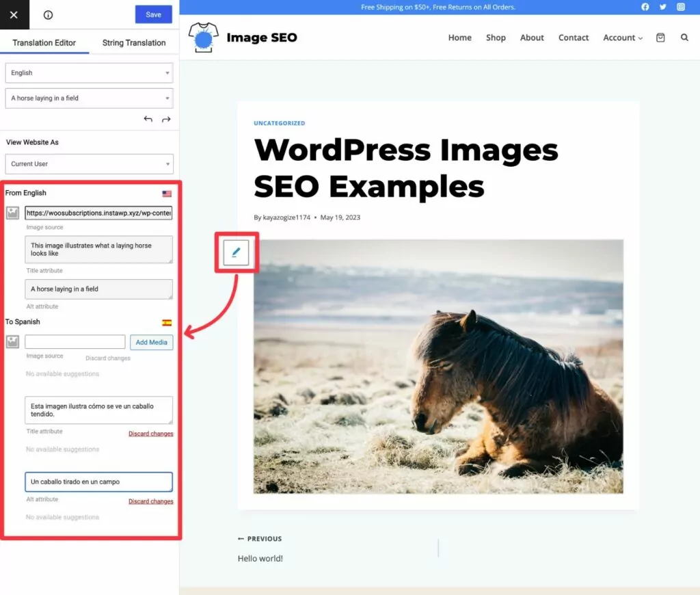The height and width of the screenshot is (595, 700).
Task: Open the Shop menu item
Action: click(496, 38)
